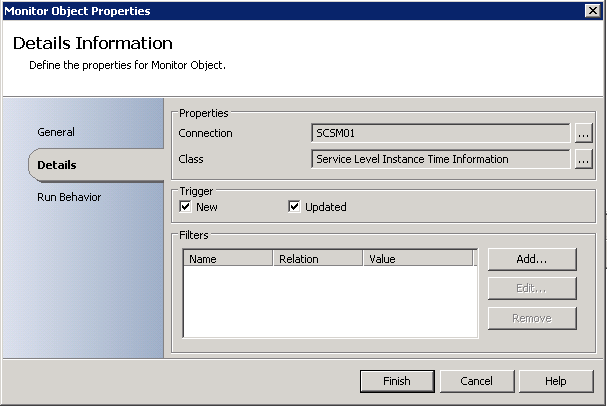Sort filters by Name column header
This screenshot has height=407, width=607.
point(228,259)
